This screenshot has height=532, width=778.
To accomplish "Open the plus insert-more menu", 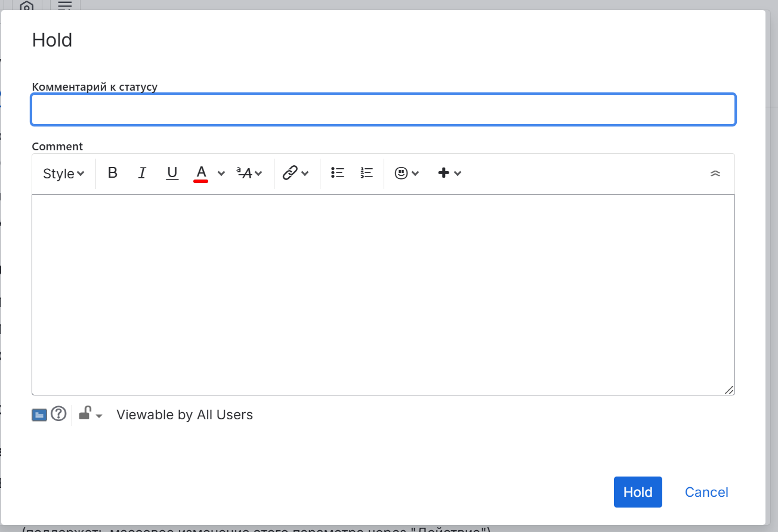I will [449, 173].
